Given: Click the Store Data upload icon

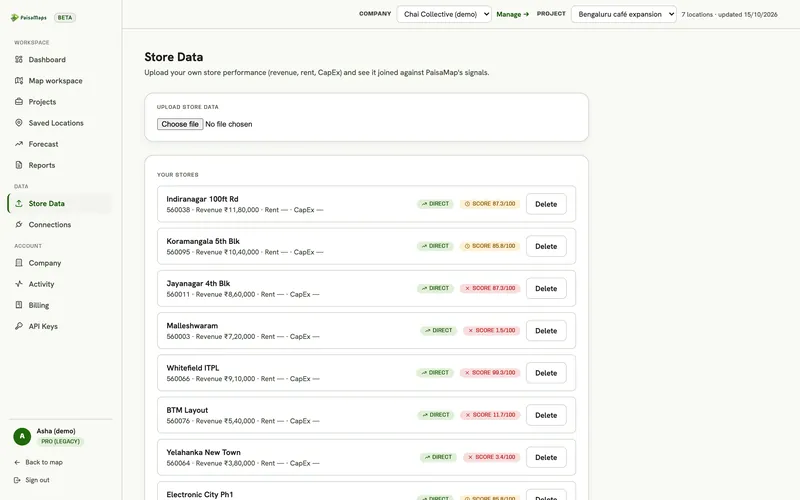Looking at the screenshot, I should click(x=19, y=203).
